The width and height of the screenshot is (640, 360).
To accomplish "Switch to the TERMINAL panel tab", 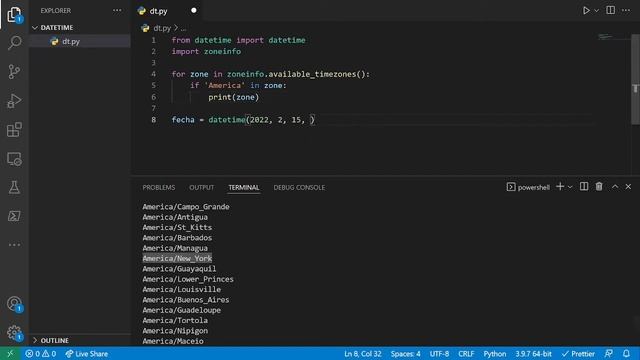I will pyautogui.click(x=244, y=187).
